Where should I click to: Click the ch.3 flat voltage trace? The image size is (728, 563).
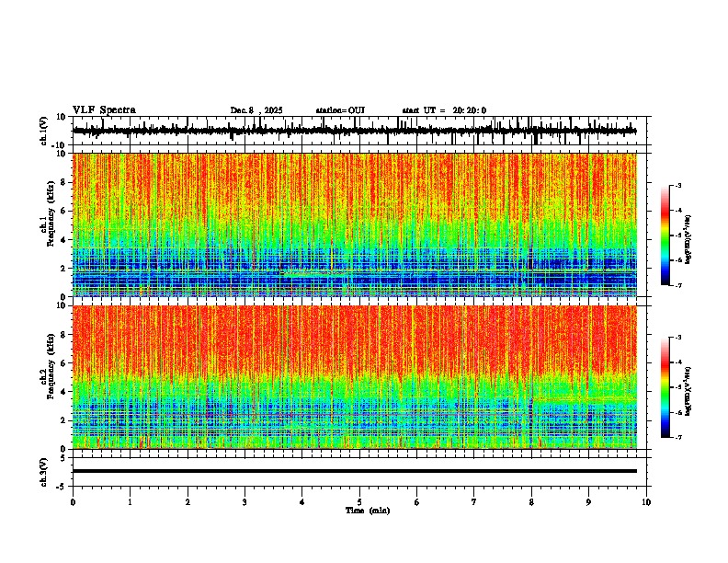coord(355,471)
